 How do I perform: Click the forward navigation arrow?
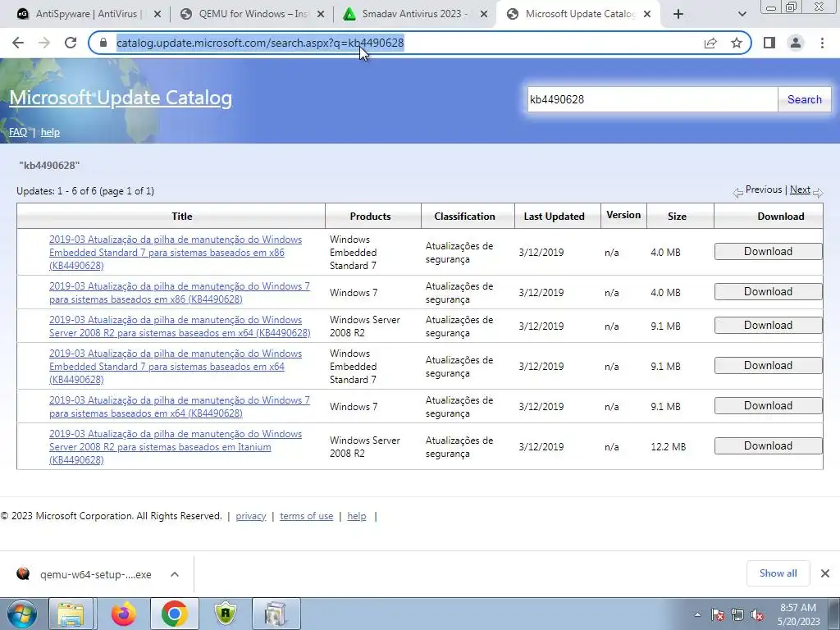tap(44, 43)
